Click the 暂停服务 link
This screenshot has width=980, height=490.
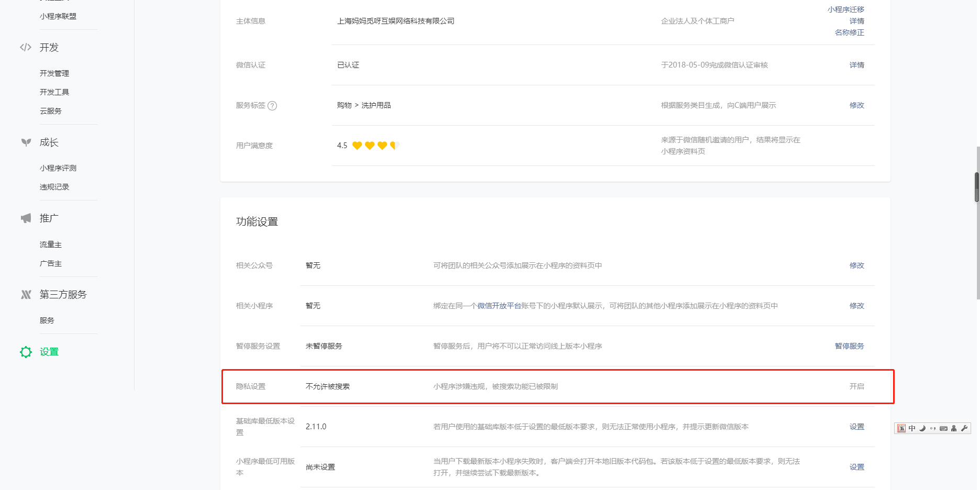pos(849,346)
